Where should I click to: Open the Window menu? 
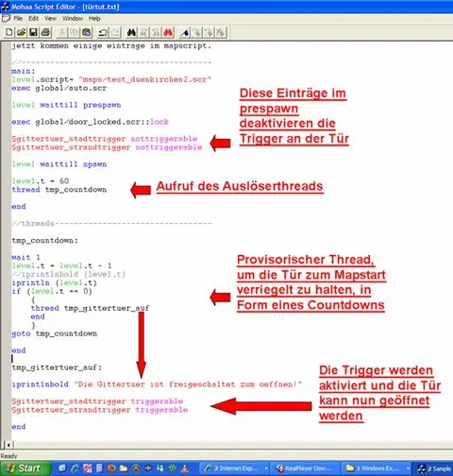[73, 19]
